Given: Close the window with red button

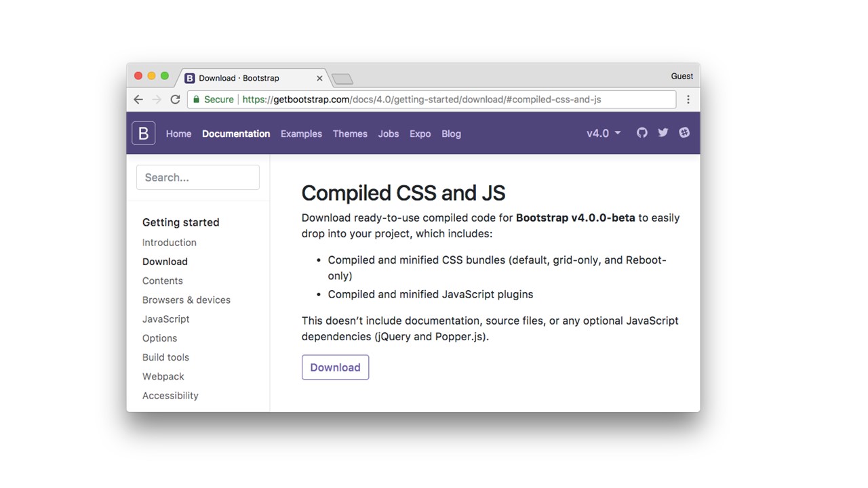Looking at the screenshot, I should (138, 76).
